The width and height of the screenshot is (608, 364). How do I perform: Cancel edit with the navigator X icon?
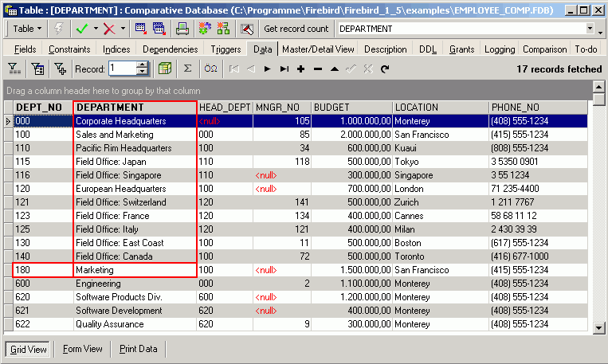point(368,69)
